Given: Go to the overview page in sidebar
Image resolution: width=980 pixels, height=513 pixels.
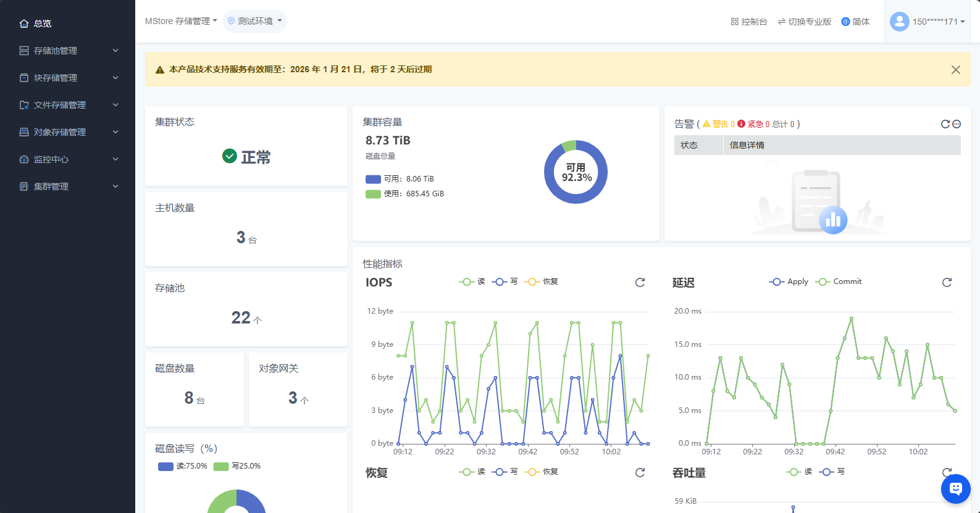Looking at the screenshot, I should point(42,23).
